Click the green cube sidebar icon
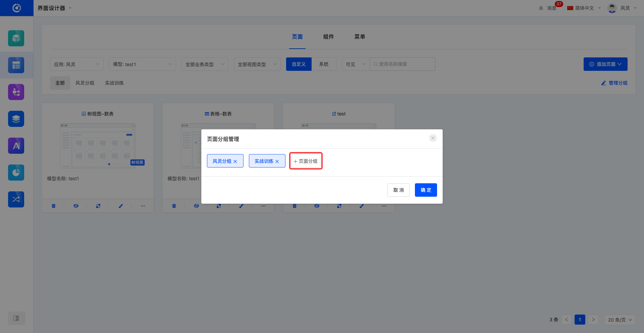Viewport: 644px width, 333px height. [16, 38]
